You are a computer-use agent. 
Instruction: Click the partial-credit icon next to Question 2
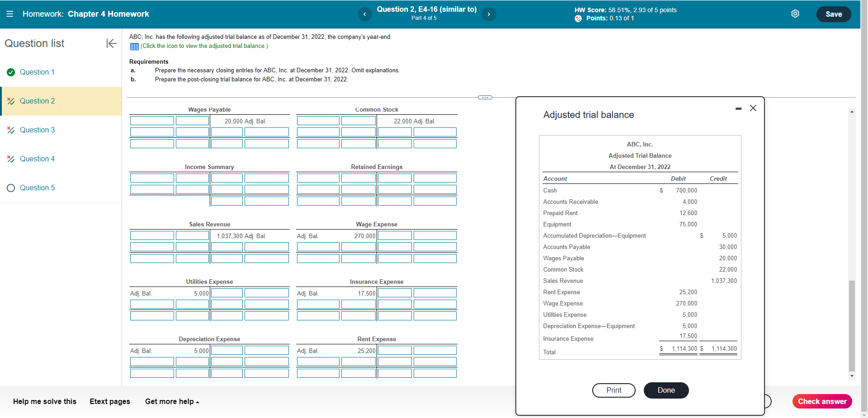tap(11, 101)
